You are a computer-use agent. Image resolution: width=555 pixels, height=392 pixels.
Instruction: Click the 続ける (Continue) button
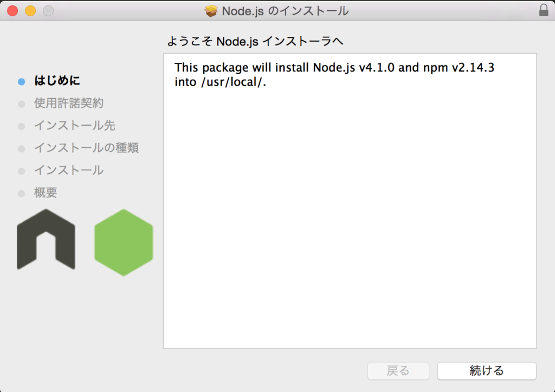(487, 371)
